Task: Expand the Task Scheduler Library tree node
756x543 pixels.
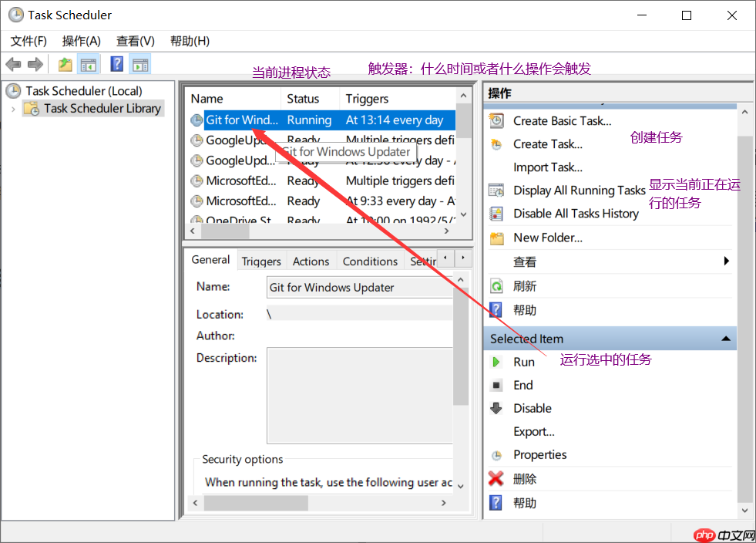Action: [x=14, y=109]
